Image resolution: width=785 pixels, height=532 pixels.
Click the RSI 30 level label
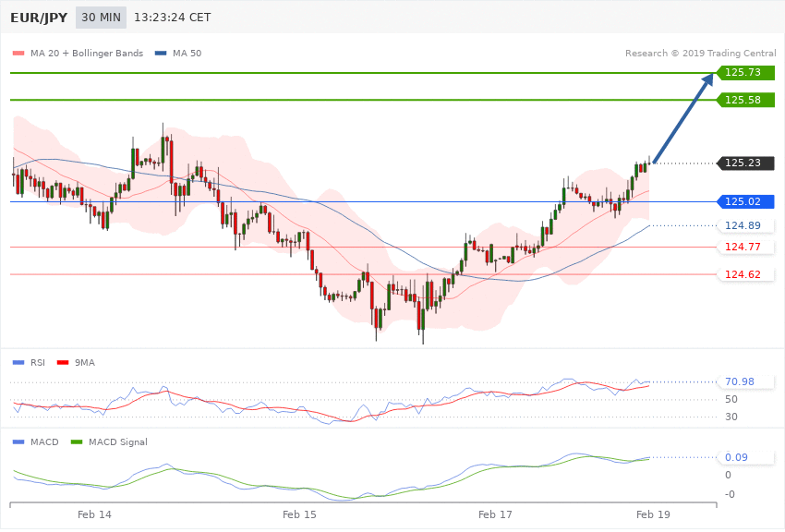[731, 417]
